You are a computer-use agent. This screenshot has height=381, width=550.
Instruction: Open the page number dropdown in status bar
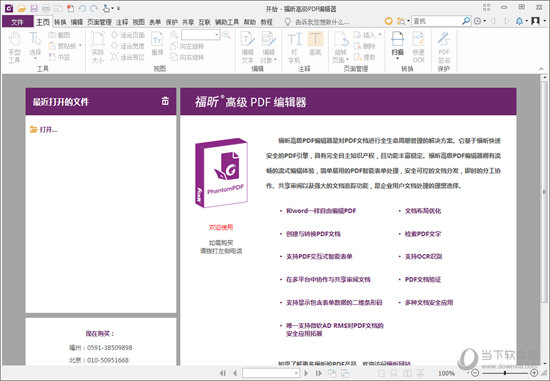(x=296, y=373)
